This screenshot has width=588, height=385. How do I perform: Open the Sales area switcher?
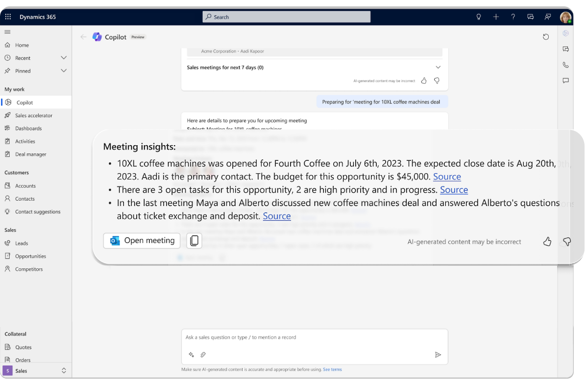pos(36,371)
